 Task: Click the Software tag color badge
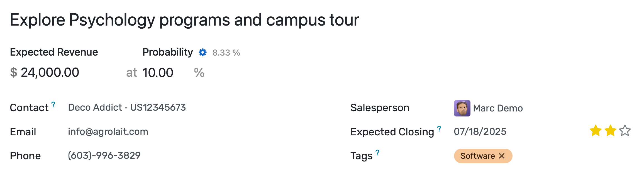pos(477,156)
